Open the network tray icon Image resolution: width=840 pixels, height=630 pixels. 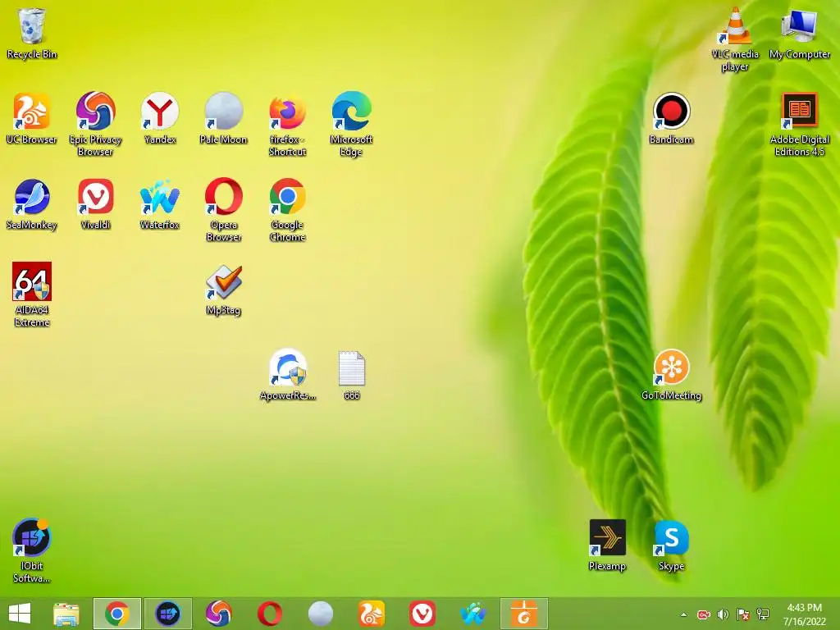point(763,614)
